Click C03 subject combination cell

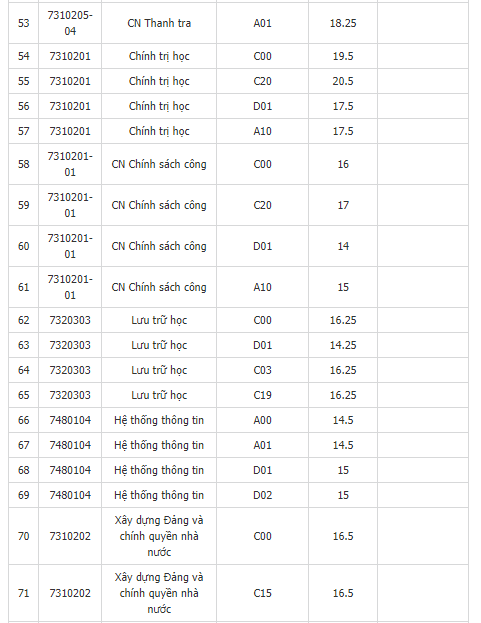pyautogui.click(x=262, y=370)
